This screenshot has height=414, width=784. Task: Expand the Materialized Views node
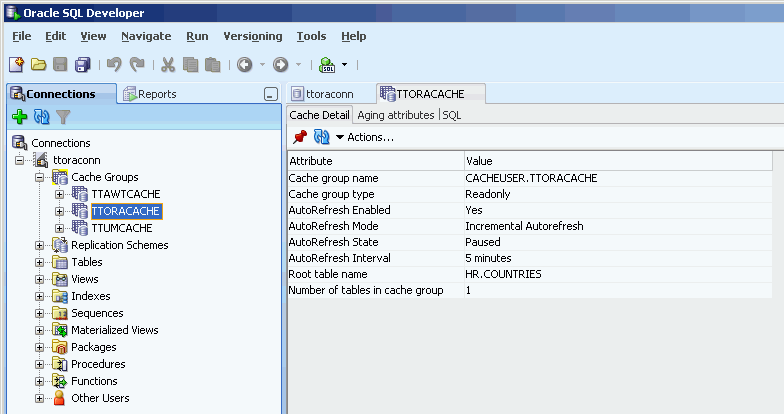click(x=40, y=330)
